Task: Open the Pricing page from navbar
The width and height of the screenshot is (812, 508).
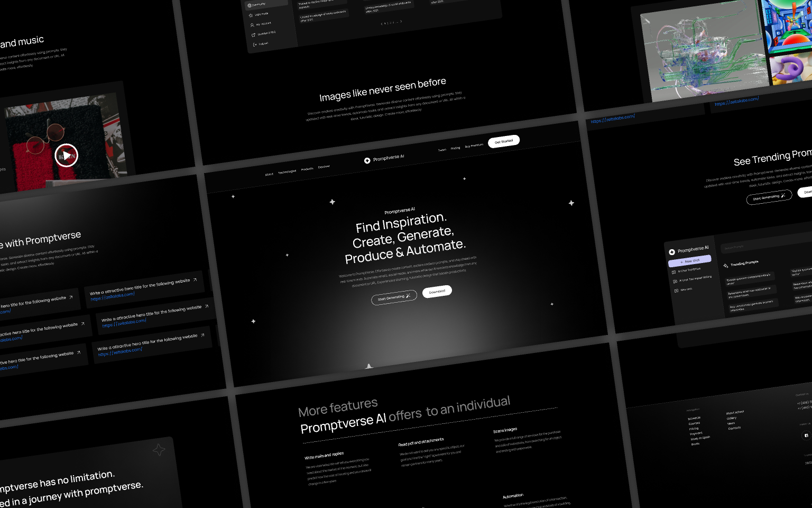Action: coord(455,148)
